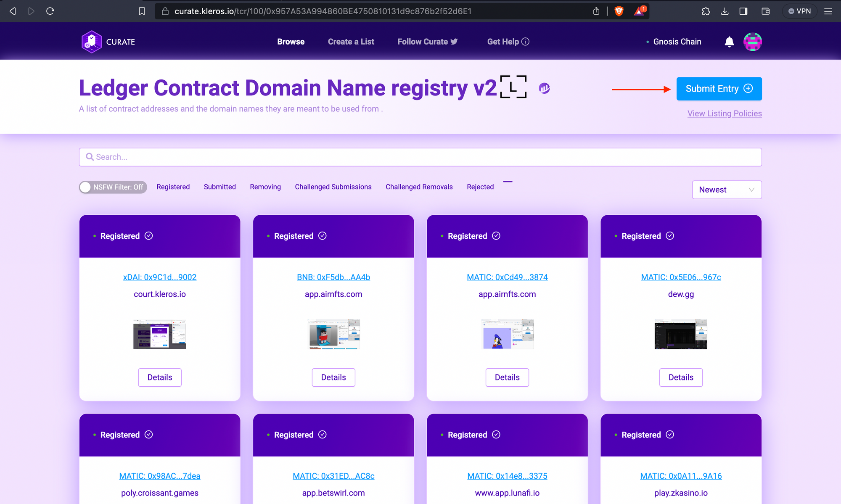
Task: Filter by Challenged Submissions status
Action: pyautogui.click(x=333, y=187)
